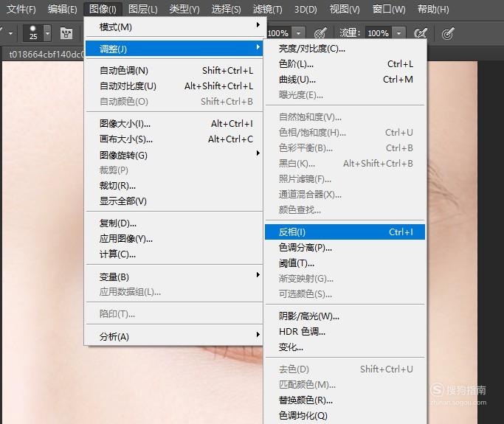504x424 pixels.
Task: Choose 计算(C)...
Action: (x=174, y=254)
